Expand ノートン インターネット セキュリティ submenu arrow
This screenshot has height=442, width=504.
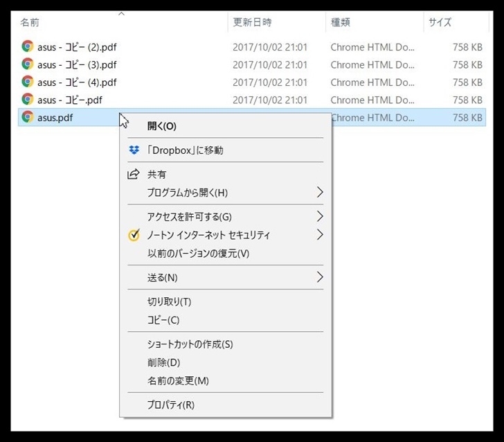click(x=320, y=235)
